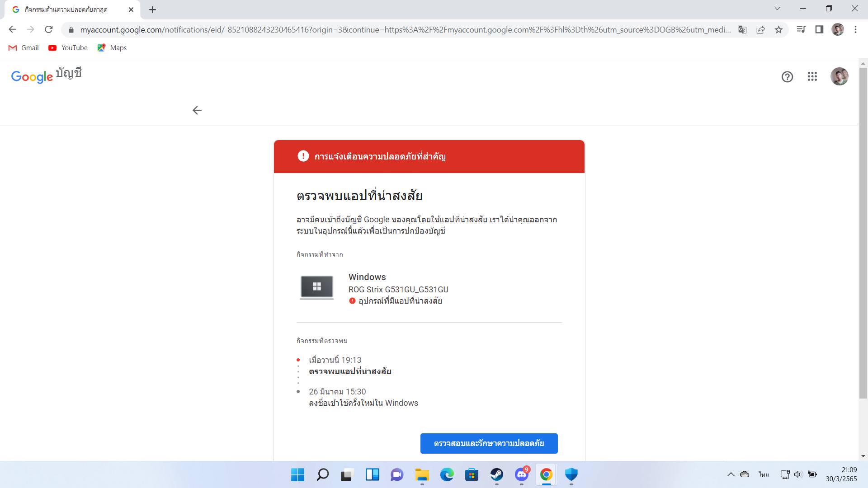Open Discord from taskbar
Screen dimensions: 868x488
tap(522, 474)
